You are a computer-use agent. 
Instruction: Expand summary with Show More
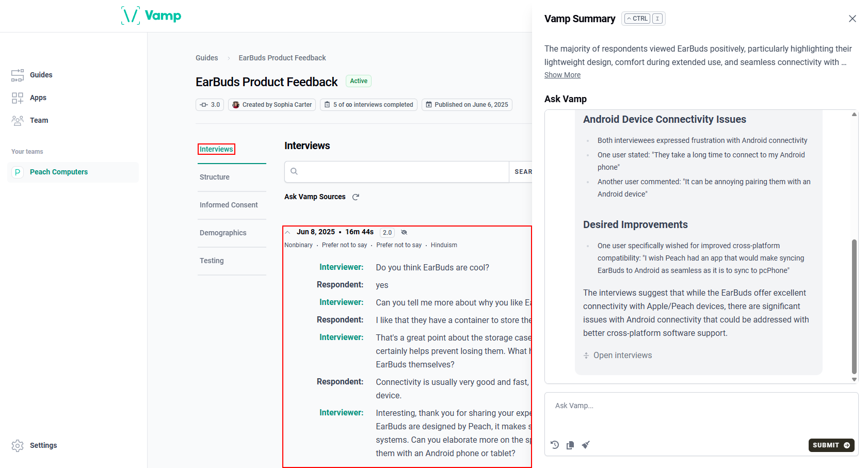562,75
